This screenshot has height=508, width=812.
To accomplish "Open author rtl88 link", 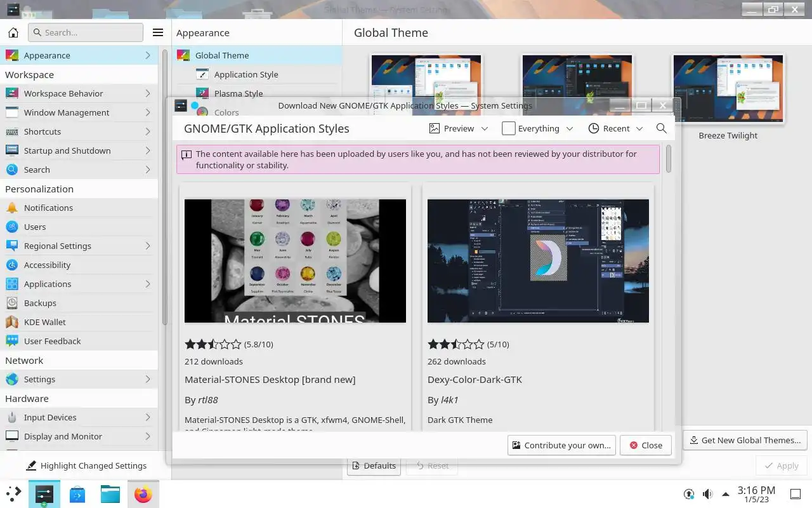I will click(x=208, y=400).
